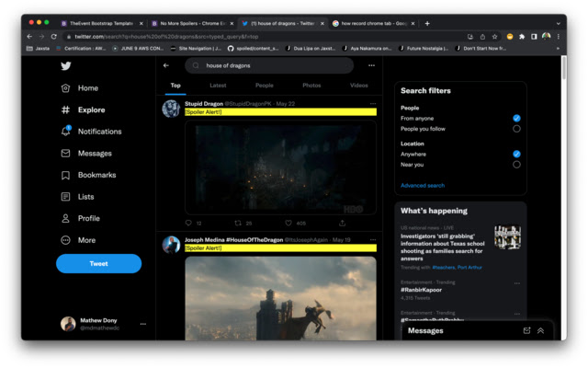Open the dark castle image in Stupid Dragon's tweet
This screenshot has height=368, width=588.
(x=280, y=167)
